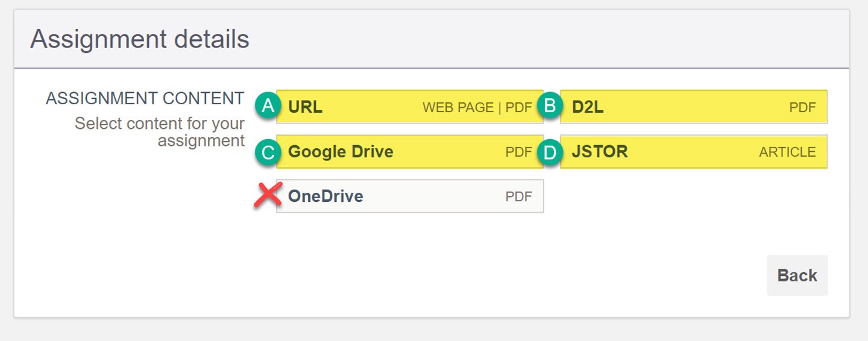Image resolution: width=868 pixels, height=341 pixels.
Task: Click the PDF label on OneDrive
Action: click(518, 196)
